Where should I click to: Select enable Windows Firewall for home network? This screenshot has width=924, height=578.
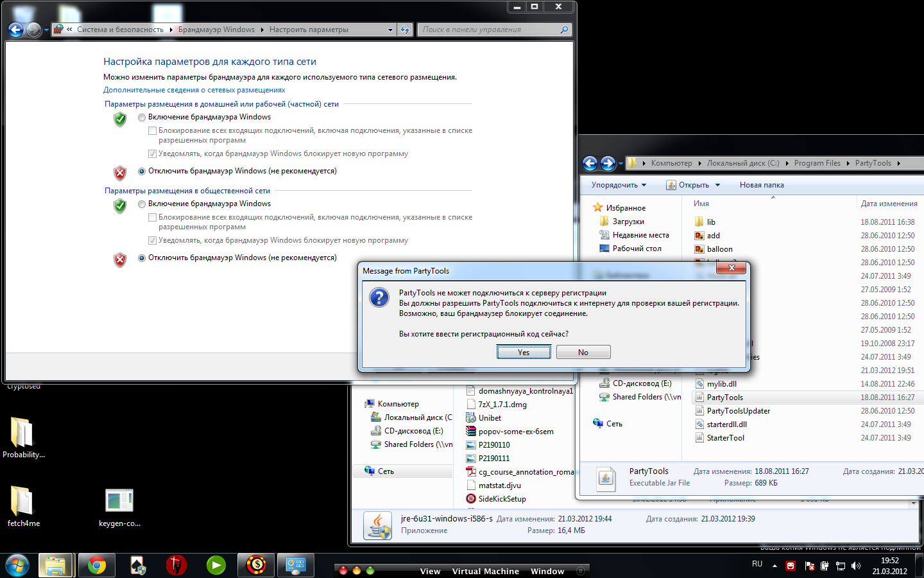click(x=142, y=117)
